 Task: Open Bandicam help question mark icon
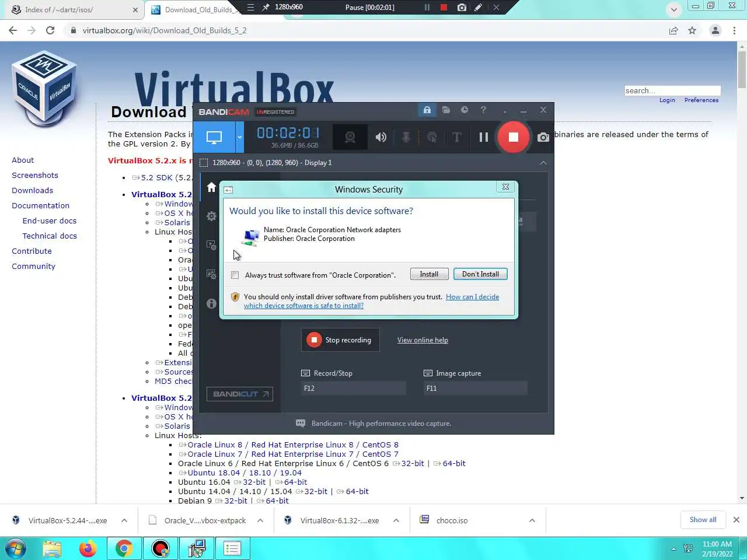click(x=483, y=110)
